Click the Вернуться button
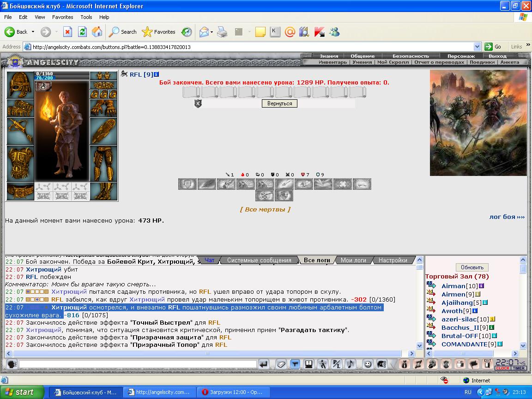532x399 pixels. pyautogui.click(x=279, y=103)
